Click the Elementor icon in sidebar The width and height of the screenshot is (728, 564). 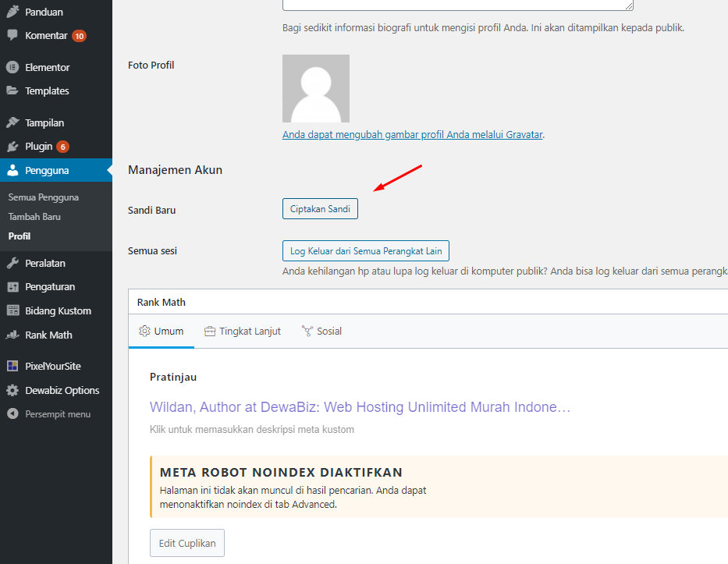(x=12, y=67)
